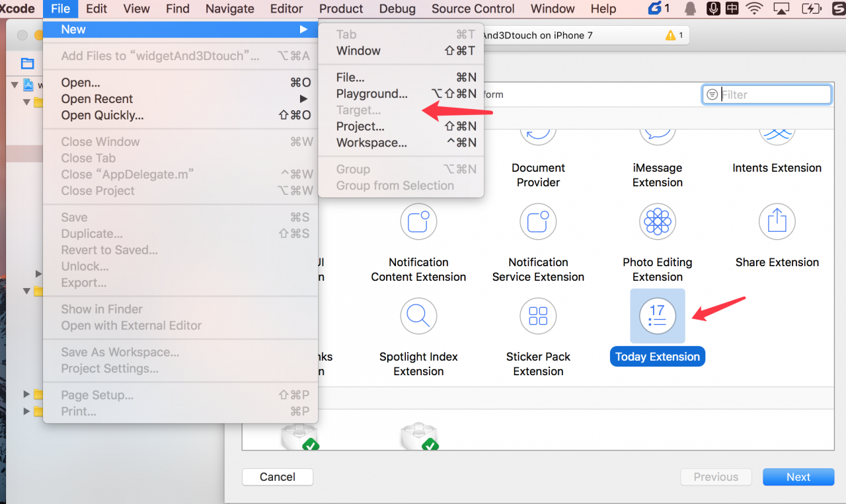Choose Open Quickly... from File menu

click(180, 115)
